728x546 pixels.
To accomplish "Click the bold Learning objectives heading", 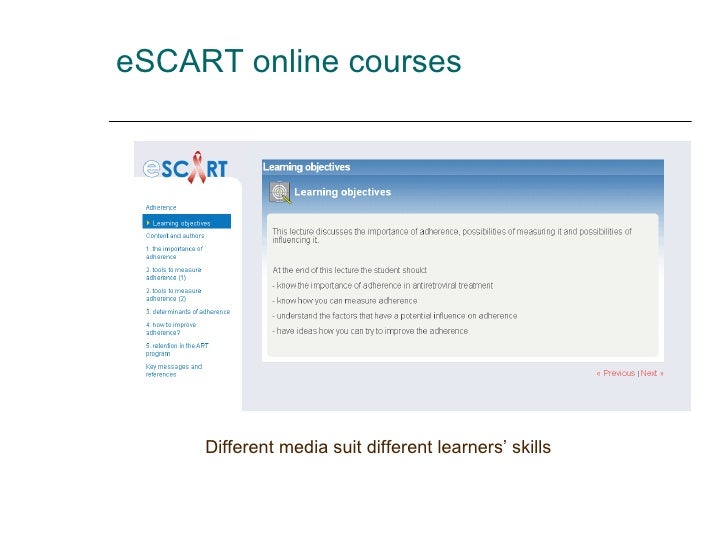I will pyautogui.click(x=343, y=192).
